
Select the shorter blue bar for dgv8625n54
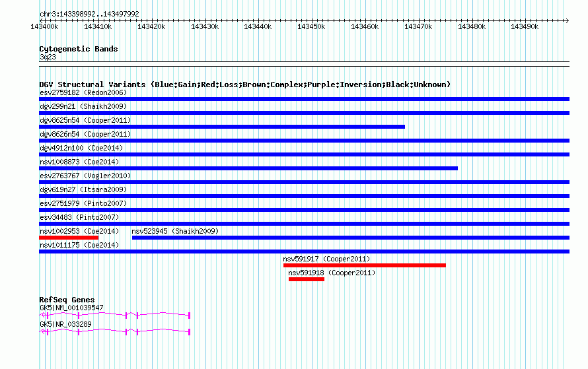coord(222,127)
